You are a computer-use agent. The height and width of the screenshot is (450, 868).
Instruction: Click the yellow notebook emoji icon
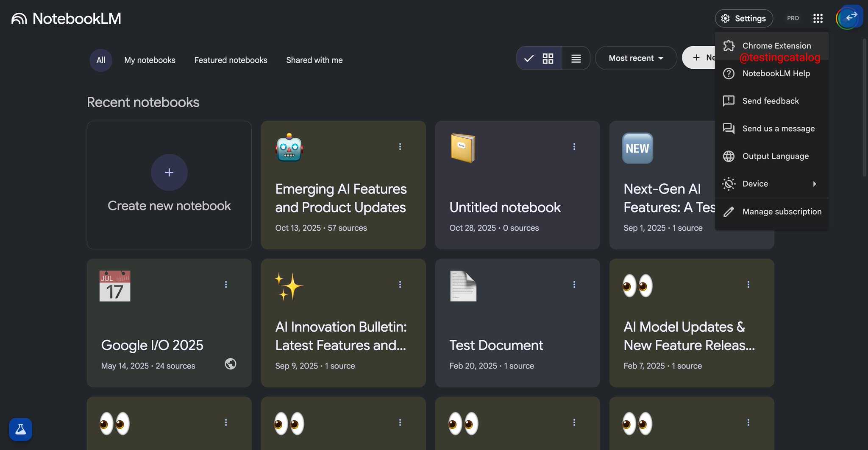pos(463,148)
